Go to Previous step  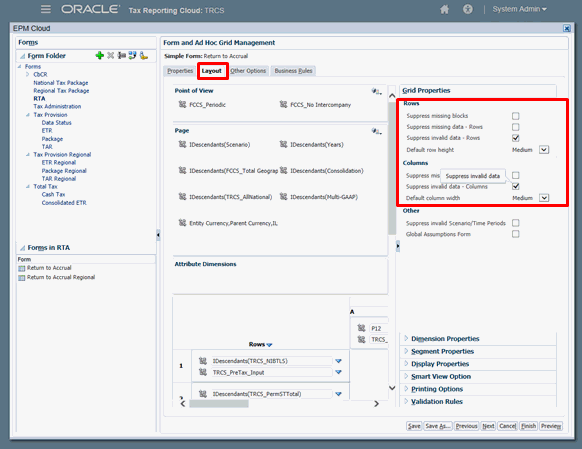[x=466, y=426]
